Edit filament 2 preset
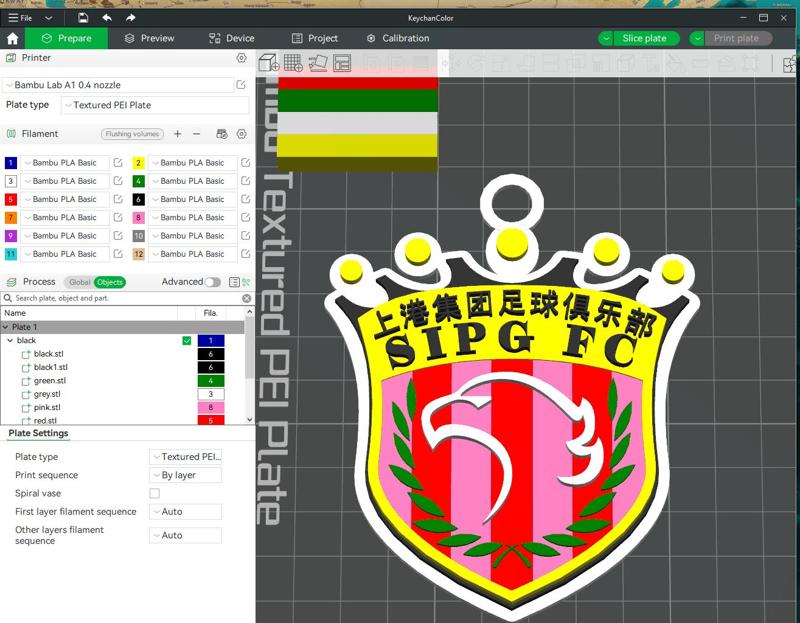This screenshot has width=800, height=623. (245, 163)
